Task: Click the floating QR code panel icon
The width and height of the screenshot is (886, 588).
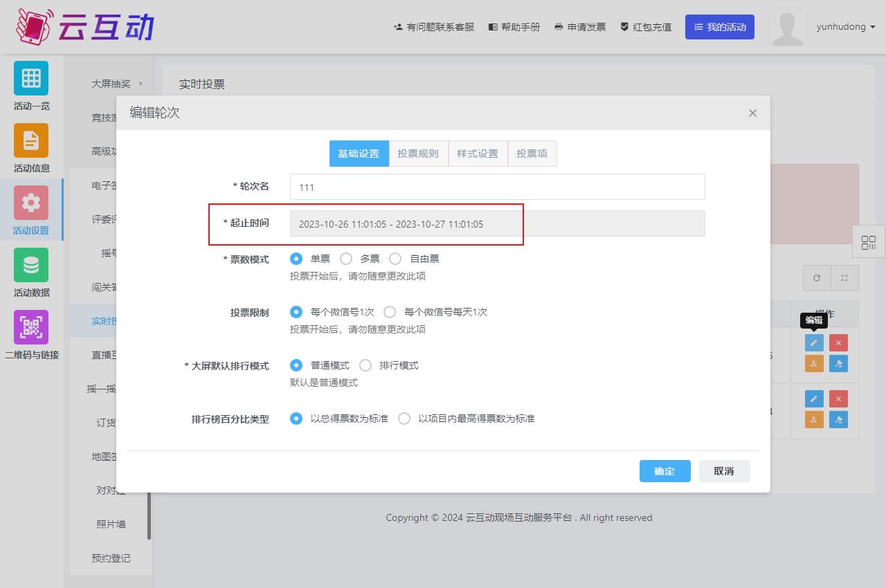Action: (x=869, y=243)
